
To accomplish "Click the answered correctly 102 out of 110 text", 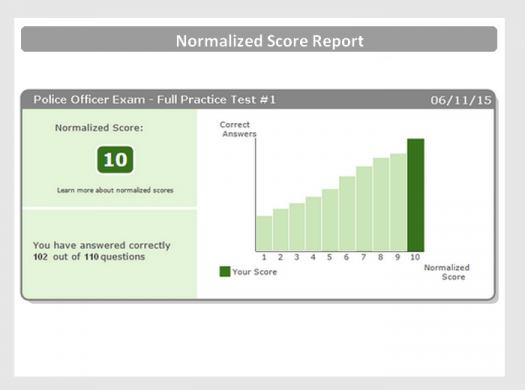I will point(102,251).
